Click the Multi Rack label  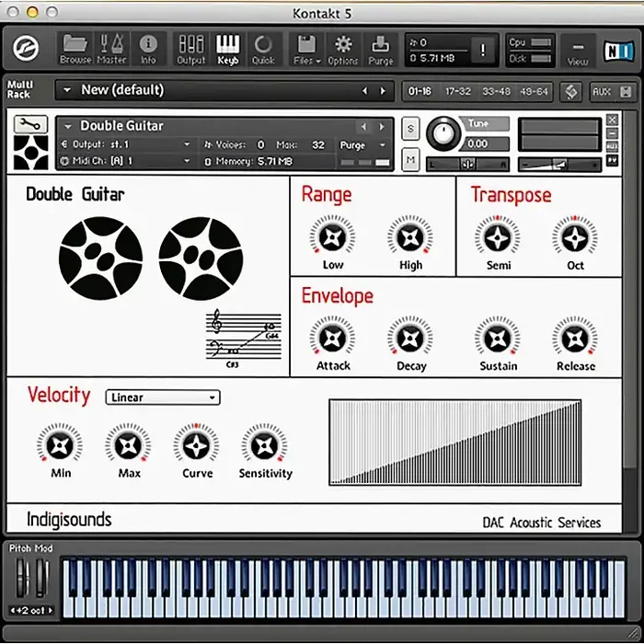(19, 89)
